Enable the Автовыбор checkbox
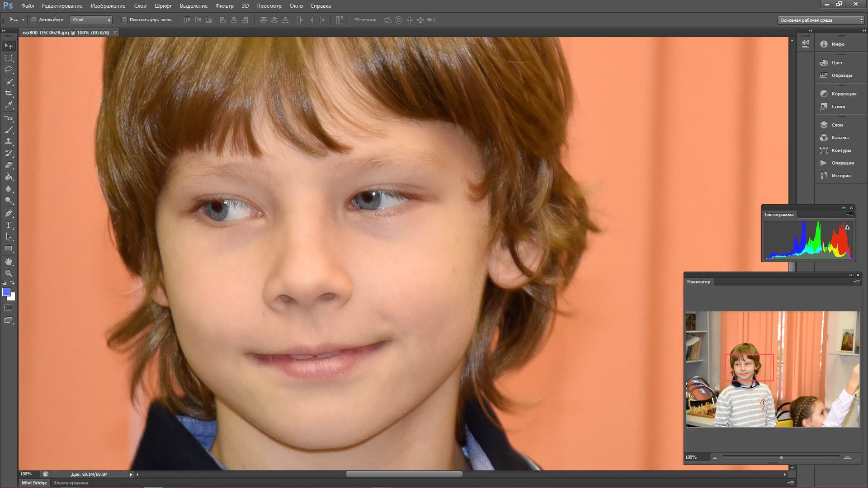The height and width of the screenshot is (488, 868). click(34, 20)
